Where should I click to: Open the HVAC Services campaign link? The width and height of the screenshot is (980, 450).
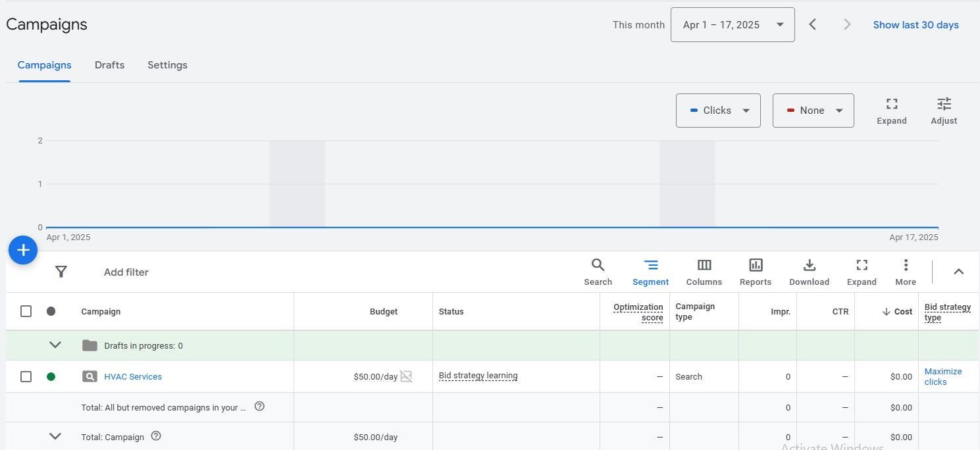pyautogui.click(x=133, y=376)
